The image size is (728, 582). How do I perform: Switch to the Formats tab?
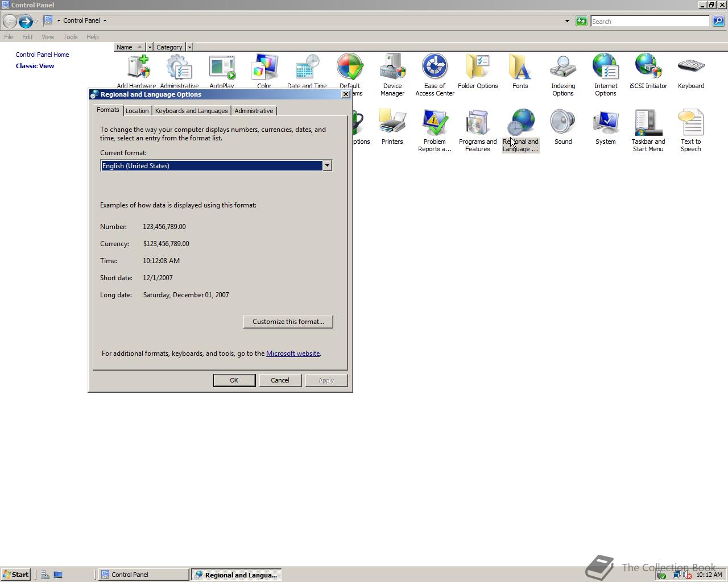(107, 110)
